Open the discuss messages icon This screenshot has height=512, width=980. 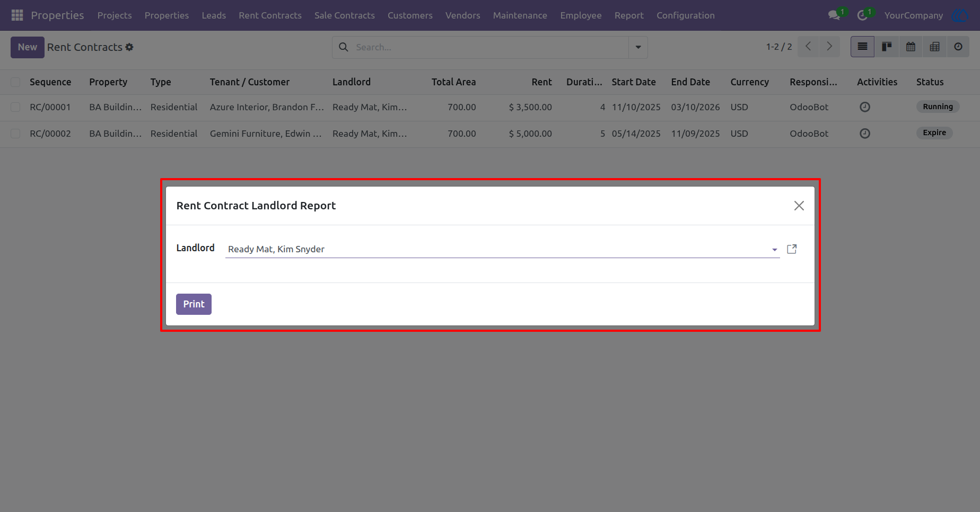834,15
